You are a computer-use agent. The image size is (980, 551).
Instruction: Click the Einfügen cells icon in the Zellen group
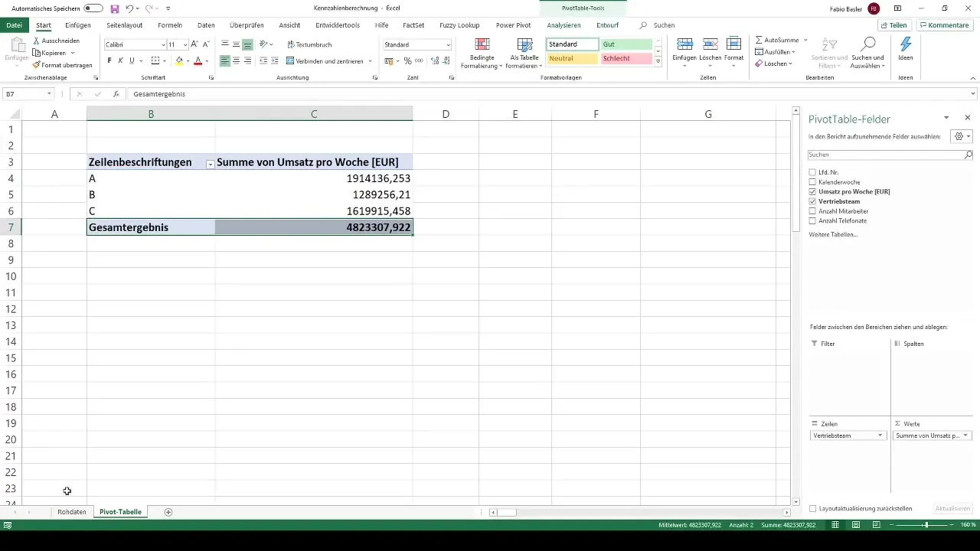pos(685,44)
